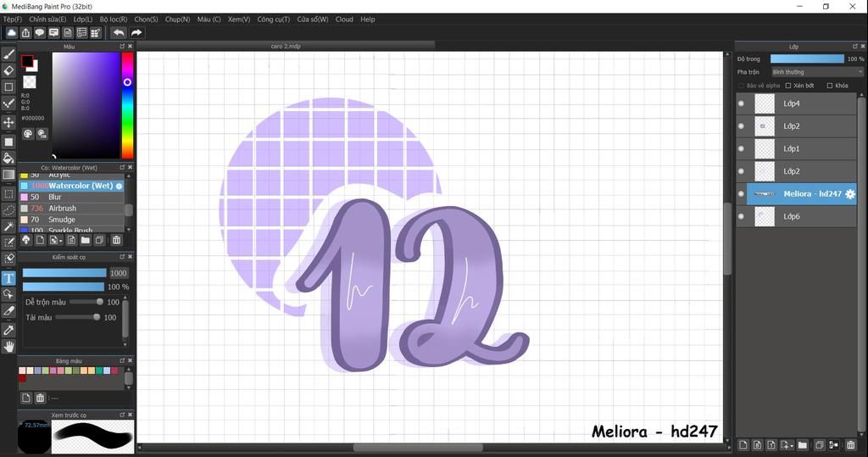The height and width of the screenshot is (457, 868).
Task: Undock the Màu color panel
Action: pos(122,47)
